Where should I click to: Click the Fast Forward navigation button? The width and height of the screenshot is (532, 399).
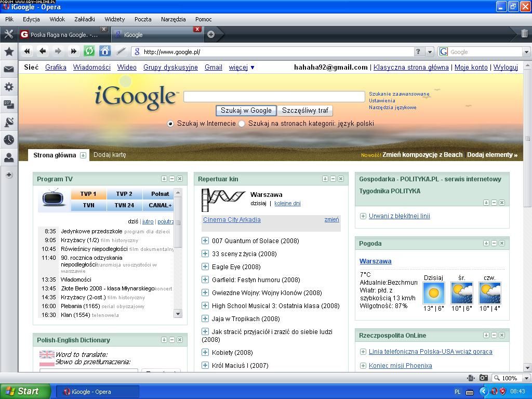click(x=73, y=51)
